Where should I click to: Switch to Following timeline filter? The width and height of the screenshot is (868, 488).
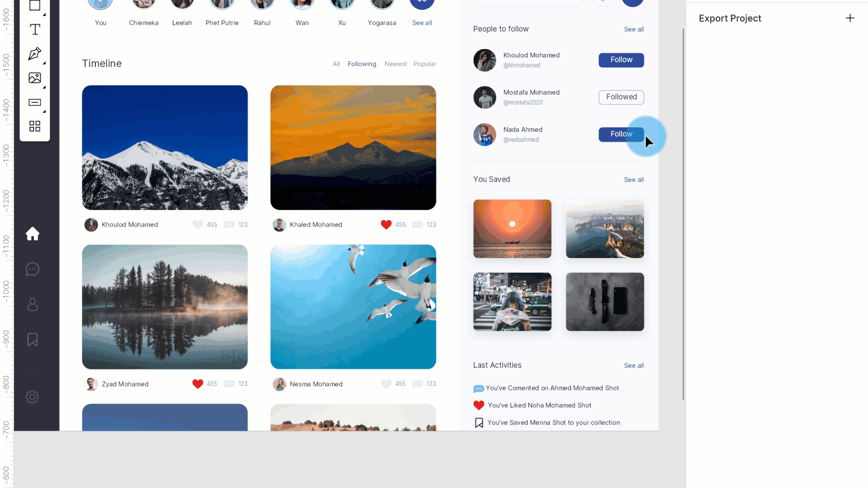pos(362,64)
